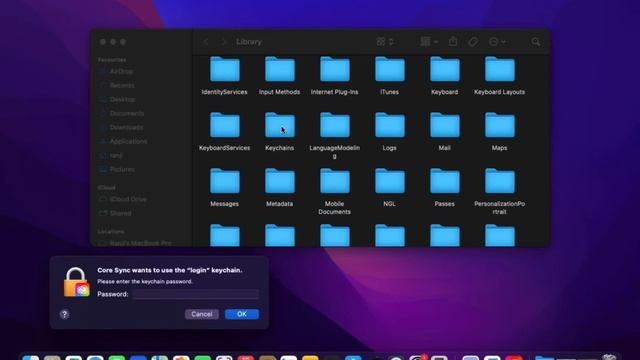This screenshot has height=360, width=640.
Task: Select the IdentityServices folder
Action: click(x=224, y=76)
